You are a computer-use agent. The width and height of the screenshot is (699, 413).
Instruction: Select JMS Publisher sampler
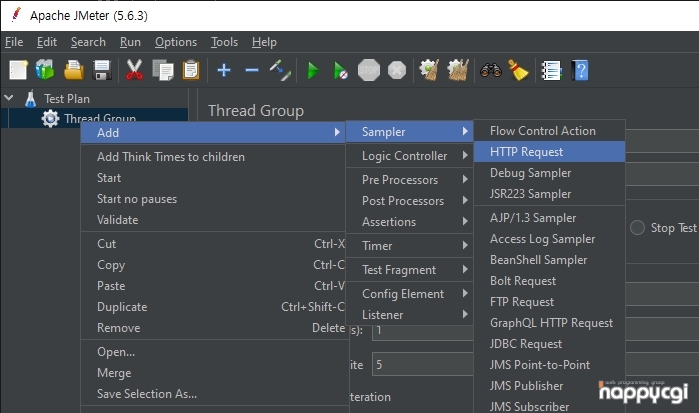click(x=550, y=385)
